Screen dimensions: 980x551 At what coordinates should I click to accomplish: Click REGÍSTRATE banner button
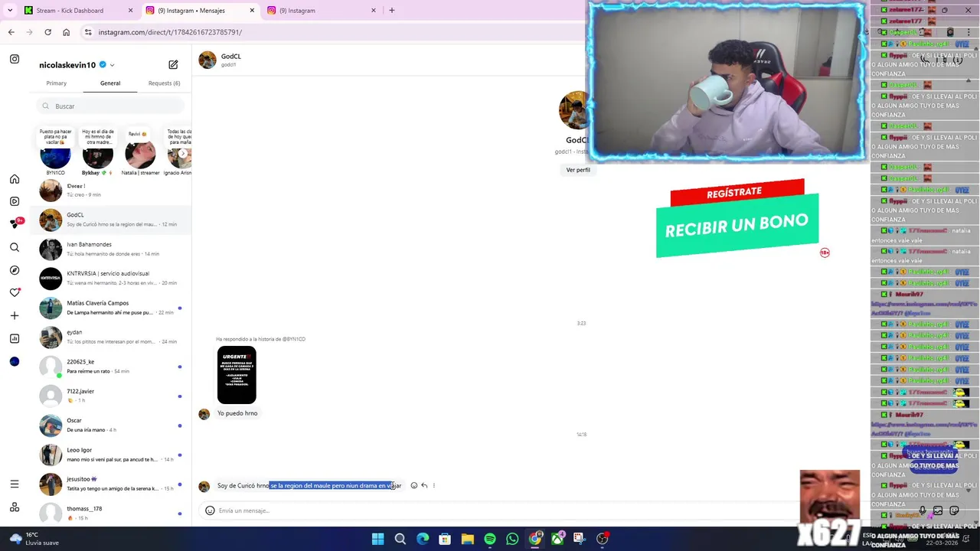(x=737, y=193)
